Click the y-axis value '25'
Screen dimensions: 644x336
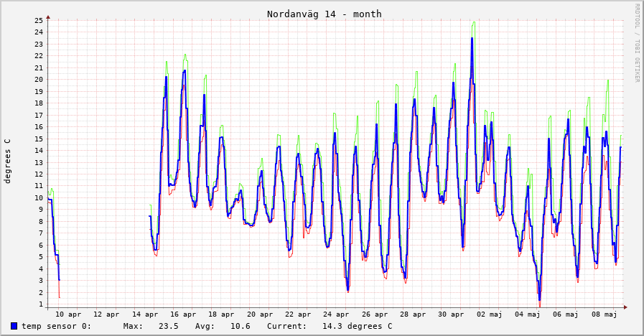tap(39, 20)
